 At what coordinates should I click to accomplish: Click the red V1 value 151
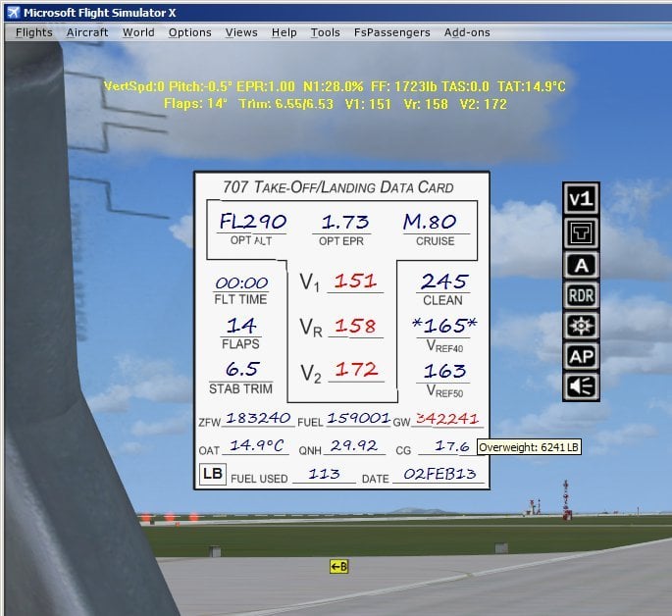pyautogui.click(x=355, y=281)
